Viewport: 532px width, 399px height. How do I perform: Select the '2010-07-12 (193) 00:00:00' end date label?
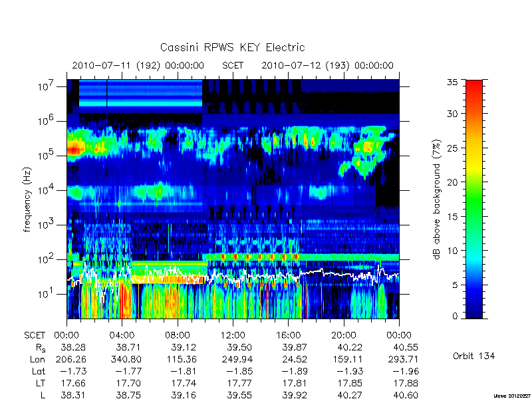[x=327, y=65]
